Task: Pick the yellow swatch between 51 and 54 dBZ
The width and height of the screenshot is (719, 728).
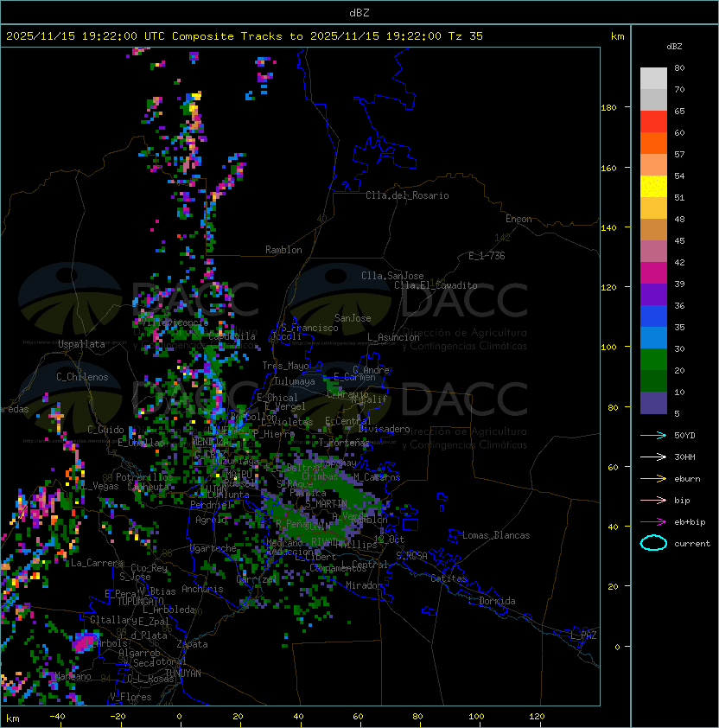Action: (653, 186)
